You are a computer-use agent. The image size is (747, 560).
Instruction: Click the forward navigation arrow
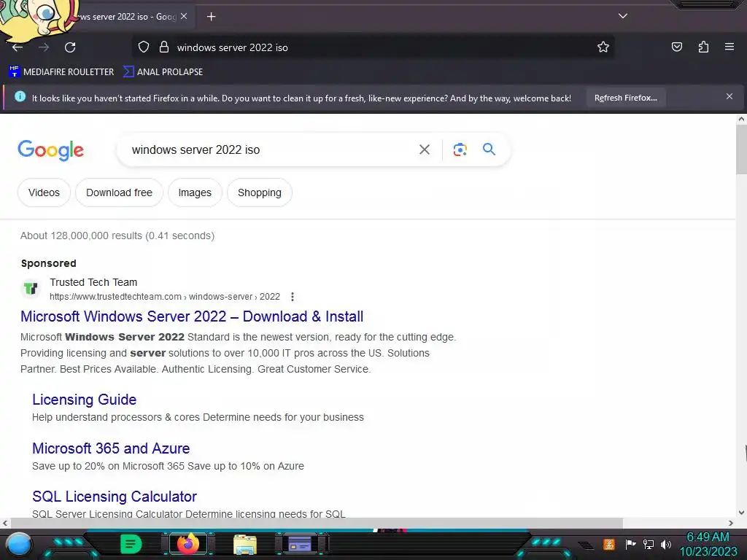pyautogui.click(x=44, y=47)
